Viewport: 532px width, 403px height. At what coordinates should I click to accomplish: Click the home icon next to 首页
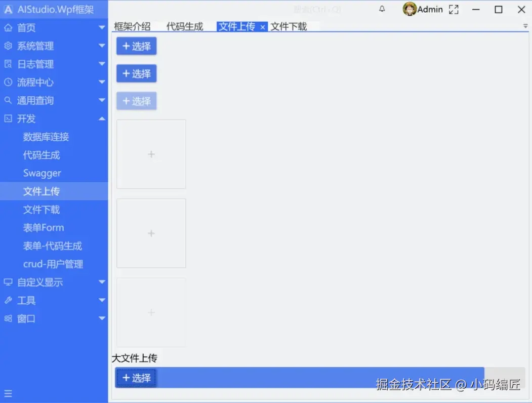click(x=7, y=27)
